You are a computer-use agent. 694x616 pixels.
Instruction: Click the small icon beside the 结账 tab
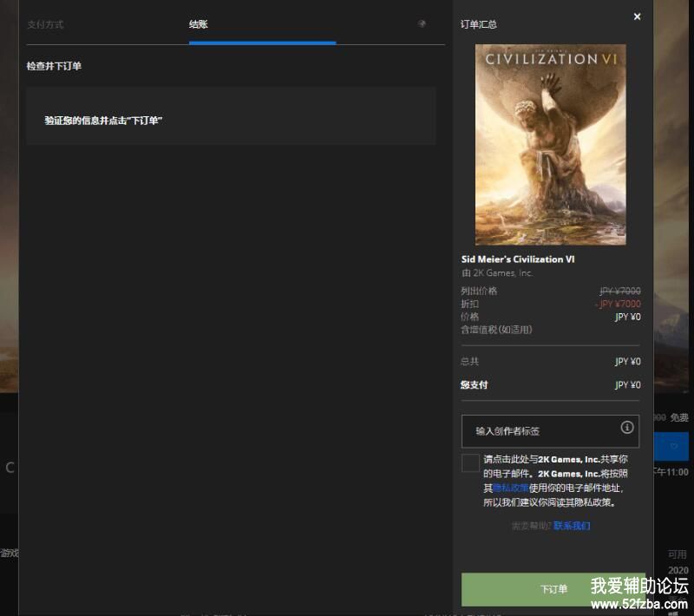pos(422,23)
